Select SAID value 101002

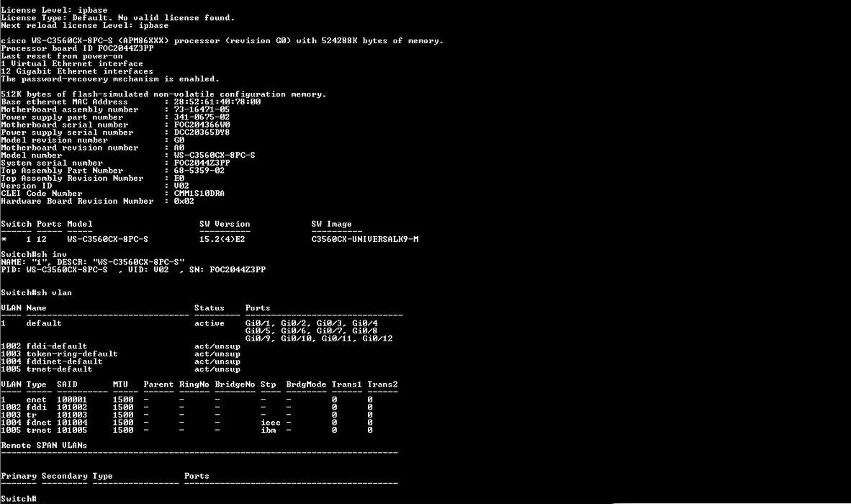[72, 408]
